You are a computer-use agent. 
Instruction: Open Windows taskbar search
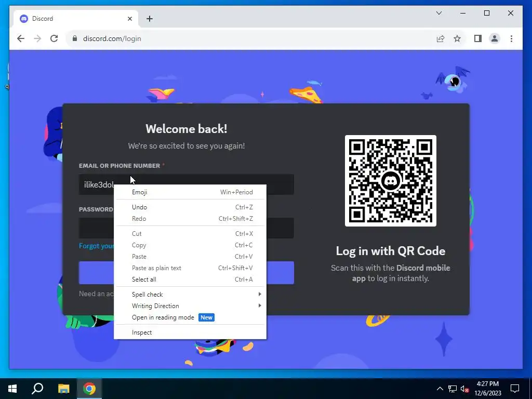click(x=37, y=389)
